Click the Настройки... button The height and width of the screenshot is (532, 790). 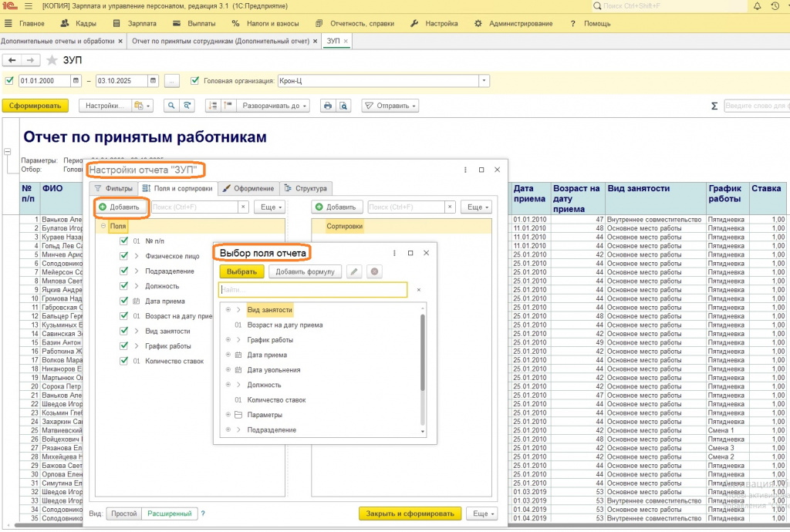pyautogui.click(x=105, y=106)
